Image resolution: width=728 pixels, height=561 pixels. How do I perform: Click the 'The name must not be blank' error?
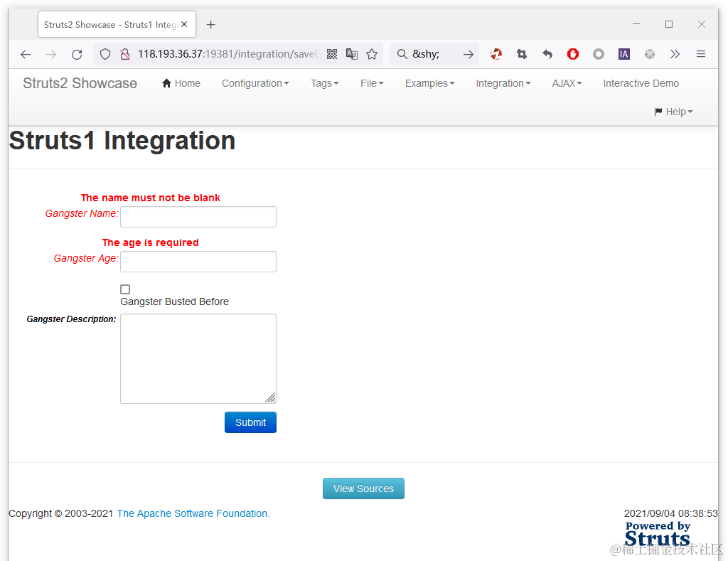click(x=151, y=198)
